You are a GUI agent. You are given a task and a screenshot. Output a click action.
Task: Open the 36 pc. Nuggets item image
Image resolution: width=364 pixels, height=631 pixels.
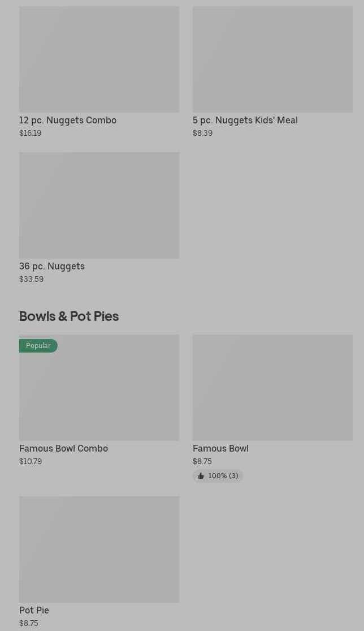pos(99,205)
